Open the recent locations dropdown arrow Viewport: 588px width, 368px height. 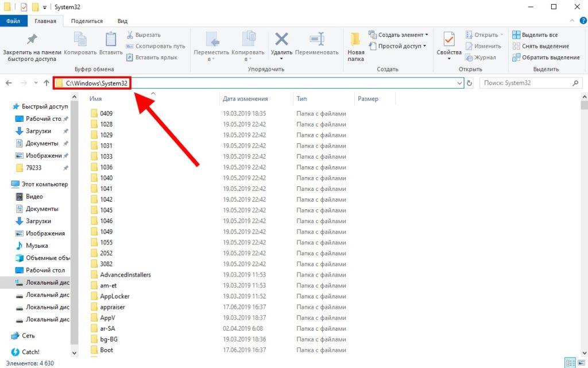(x=36, y=83)
